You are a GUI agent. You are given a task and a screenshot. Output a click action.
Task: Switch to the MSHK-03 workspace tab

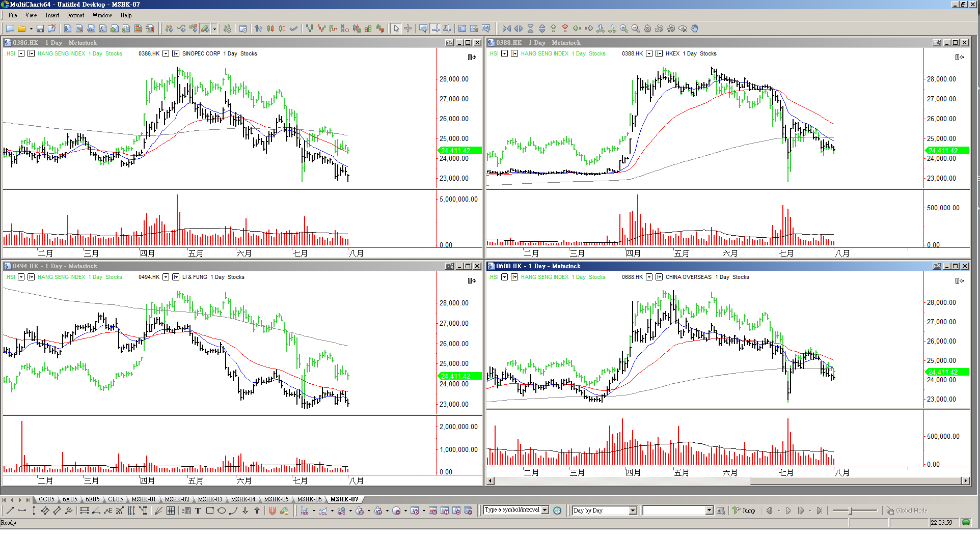(210, 499)
